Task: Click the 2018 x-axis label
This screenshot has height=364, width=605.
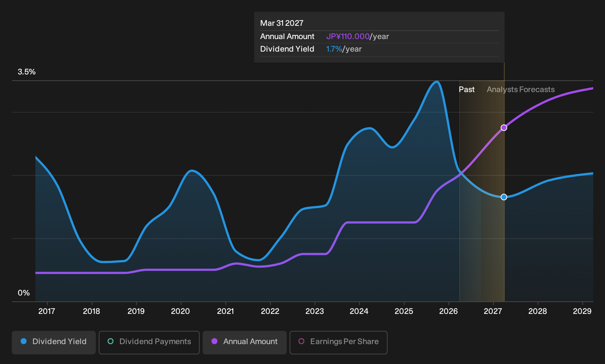Action: pyautogui.click(x=91, y=311)
